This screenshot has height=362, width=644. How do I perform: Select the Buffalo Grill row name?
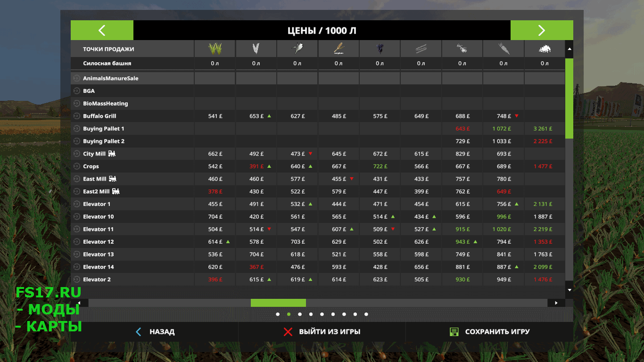pyautogui.click(x=99, y=116)
